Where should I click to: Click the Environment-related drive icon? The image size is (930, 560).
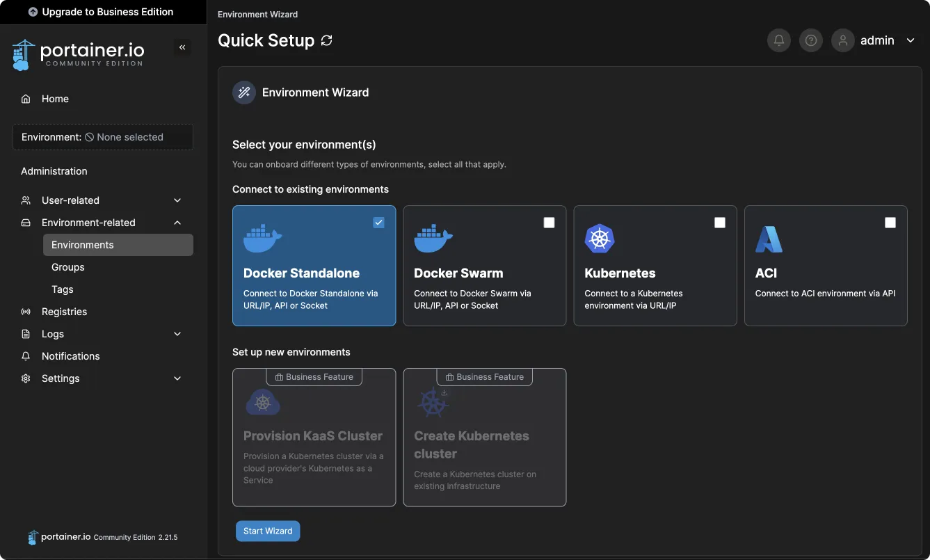[26, 223]
